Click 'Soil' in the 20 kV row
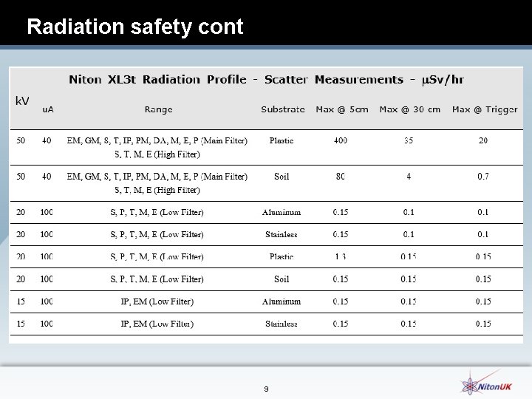The height and width of the screenshot is (399, 532). coord(282,279)
